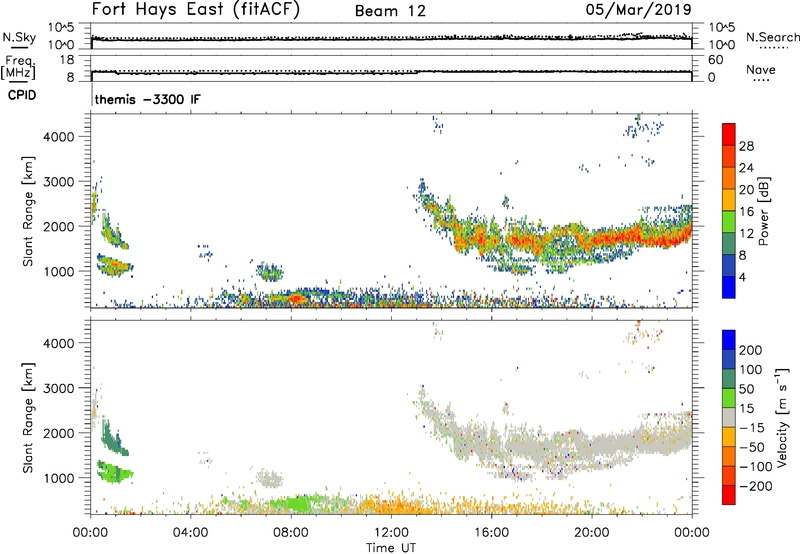Click the "1000" tick on velocity panel

click(59, 478)
